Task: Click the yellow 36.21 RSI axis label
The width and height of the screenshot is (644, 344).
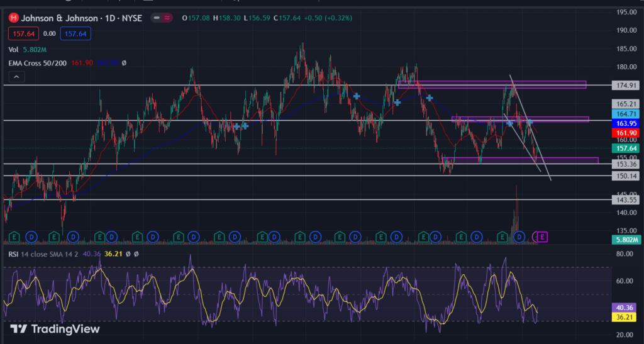Action: click(x=625, y=317)
